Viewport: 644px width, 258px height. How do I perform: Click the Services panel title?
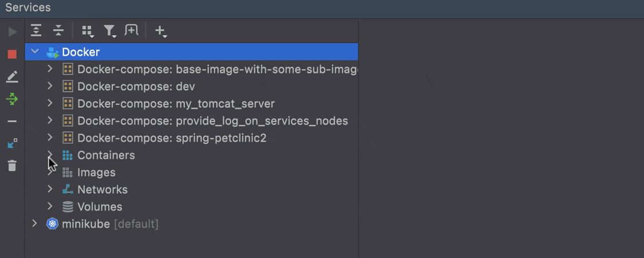pyautogui.click(x=28, y=7)
